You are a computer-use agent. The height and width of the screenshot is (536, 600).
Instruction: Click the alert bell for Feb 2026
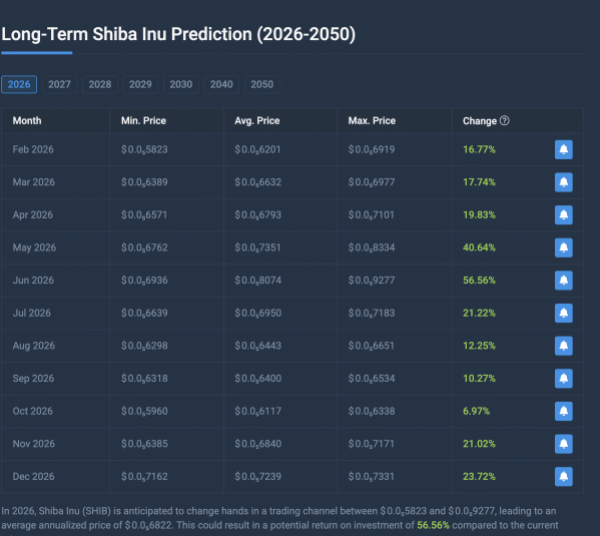(x=563, y=150)
